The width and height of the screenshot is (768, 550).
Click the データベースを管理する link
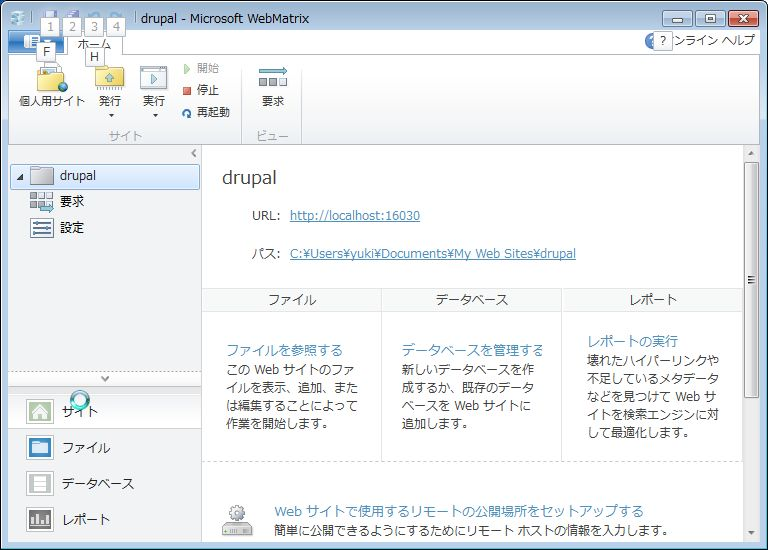click(x=472, y=350)
